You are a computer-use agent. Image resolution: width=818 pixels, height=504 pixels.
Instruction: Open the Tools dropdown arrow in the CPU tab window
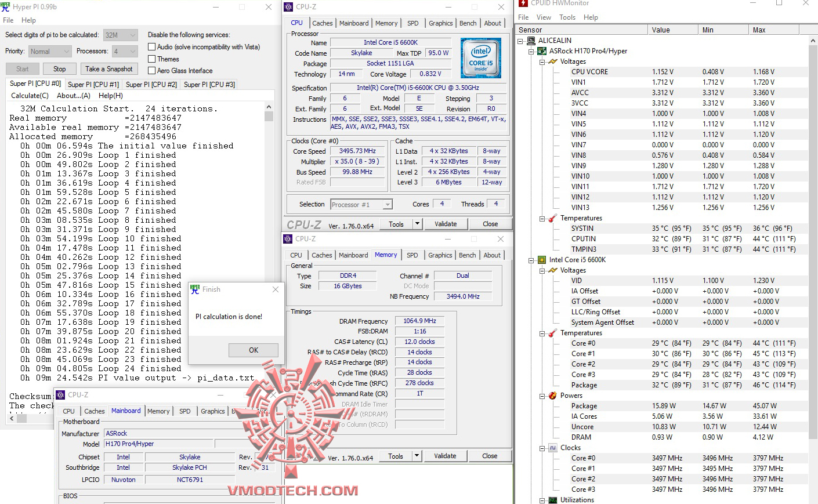(x=417, y=224)
